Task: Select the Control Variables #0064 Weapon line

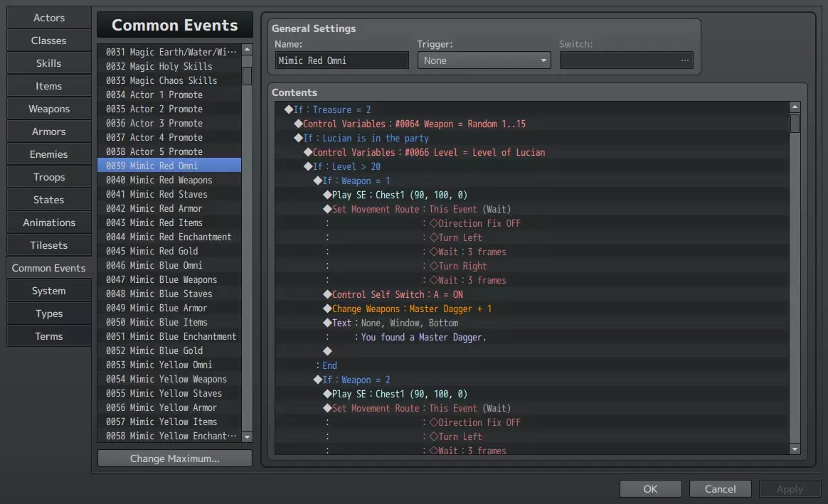Action: coord(532,124)
